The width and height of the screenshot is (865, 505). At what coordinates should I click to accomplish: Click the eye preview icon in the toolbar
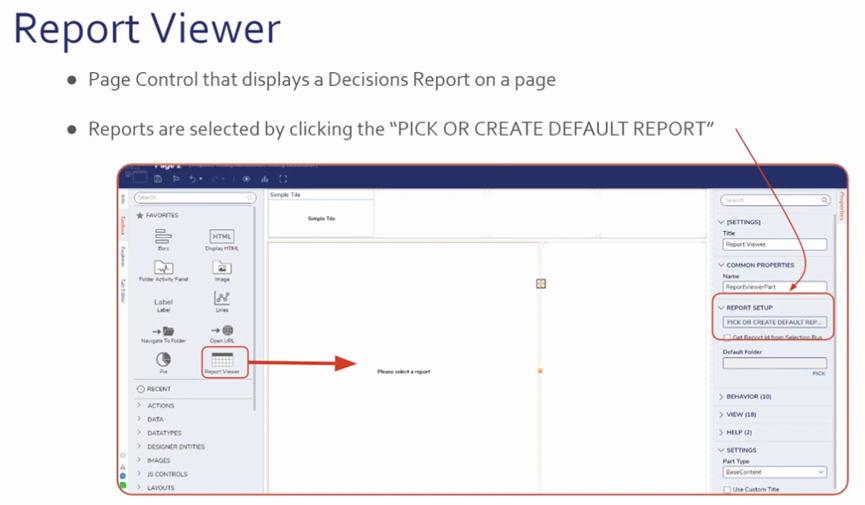point(247,179)
